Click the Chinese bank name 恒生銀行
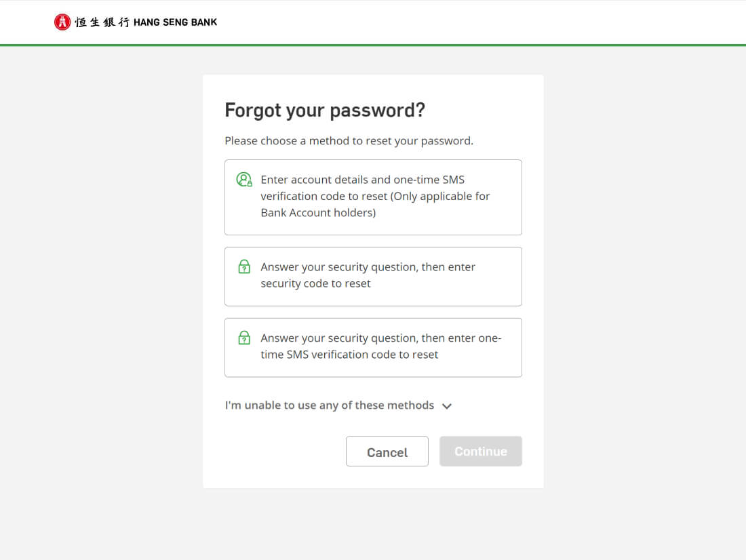Viewport: 746px width, 560px height. pos(102,22)
